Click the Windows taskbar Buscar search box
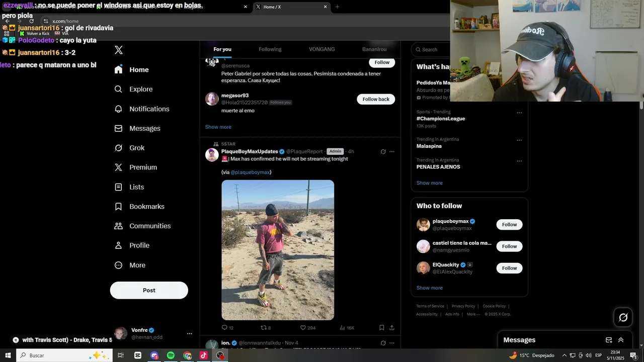Screen dimensions: 644x362 coord(65,355)
